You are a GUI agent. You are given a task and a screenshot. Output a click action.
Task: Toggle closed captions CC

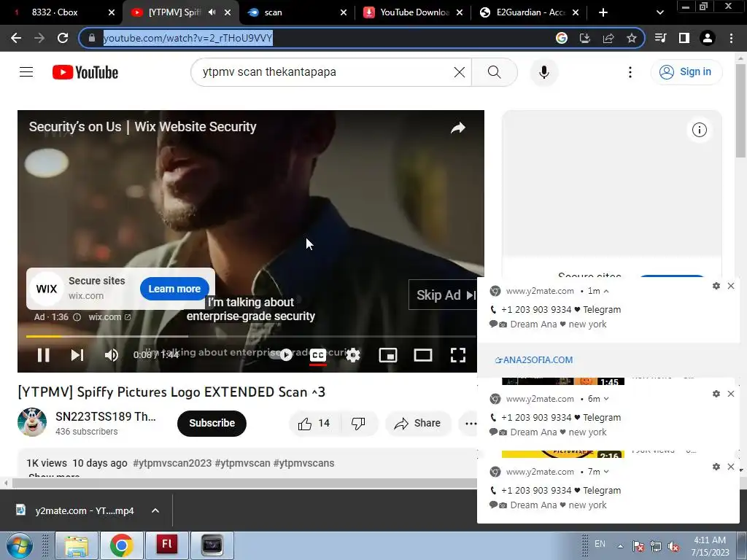coord(318,355)
